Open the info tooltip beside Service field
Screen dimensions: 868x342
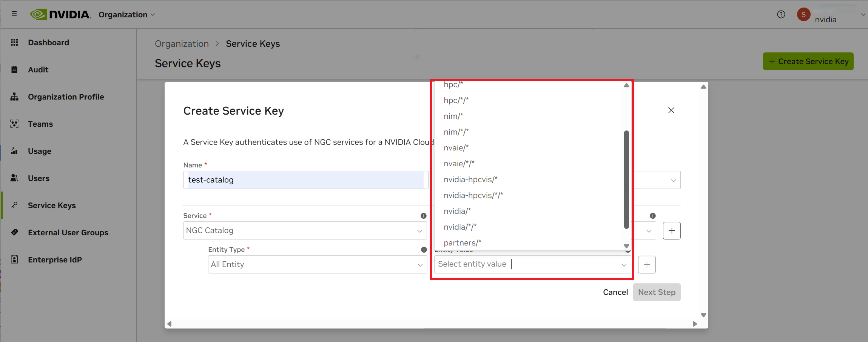click(x=423, y=216)
